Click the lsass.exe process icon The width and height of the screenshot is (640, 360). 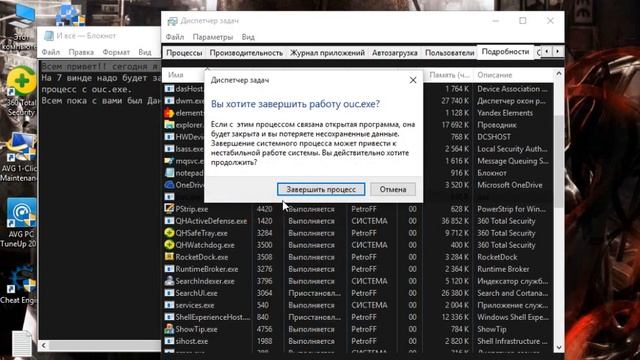[169, 149]
